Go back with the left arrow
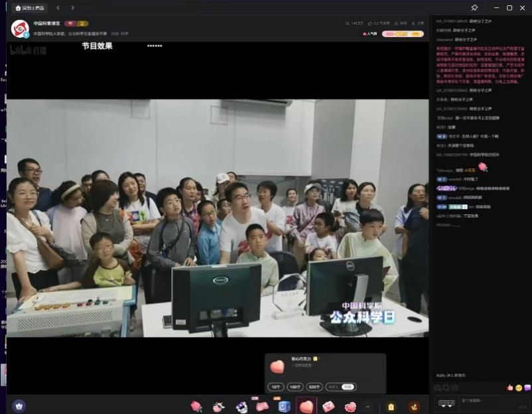 click(58, 8)
